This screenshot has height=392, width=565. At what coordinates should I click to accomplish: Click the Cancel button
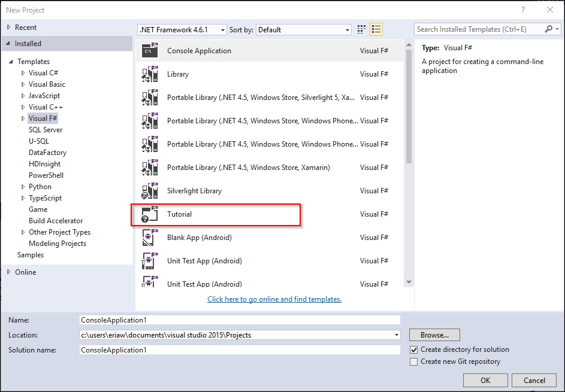click(534, 381)
